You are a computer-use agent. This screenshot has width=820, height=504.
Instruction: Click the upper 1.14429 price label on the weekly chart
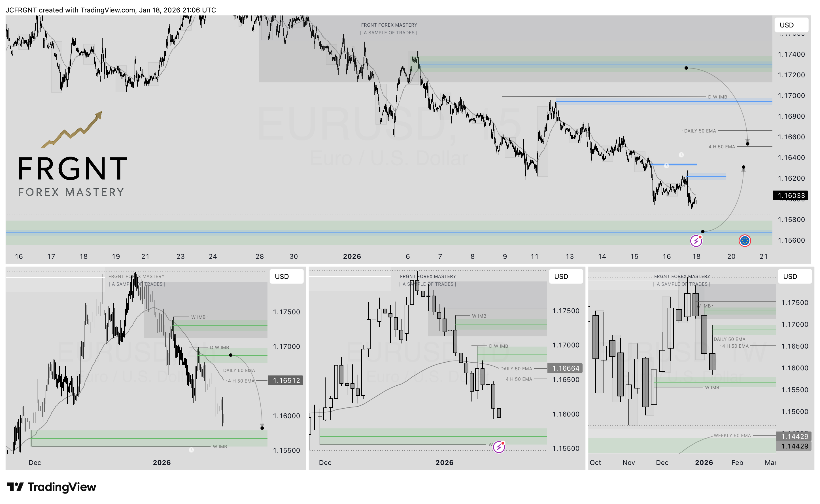(x=794, y=436)
